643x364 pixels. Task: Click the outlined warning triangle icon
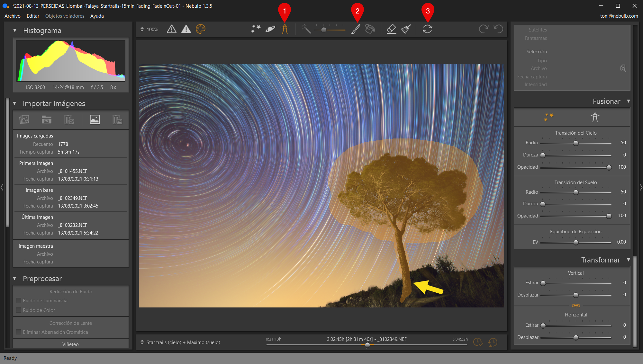172,29
